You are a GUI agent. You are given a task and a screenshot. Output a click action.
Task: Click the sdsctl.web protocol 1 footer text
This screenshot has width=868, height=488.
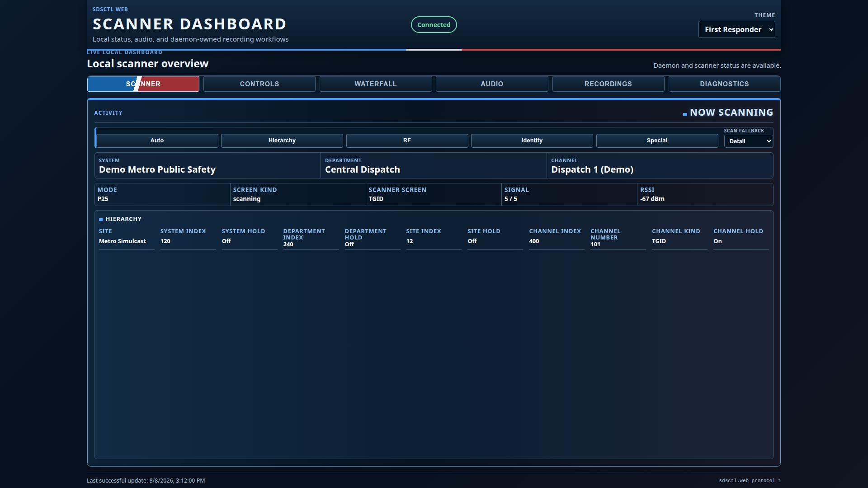point(750,481)
